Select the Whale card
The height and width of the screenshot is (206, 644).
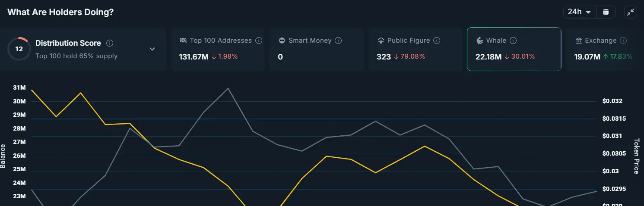click(514, 49)
